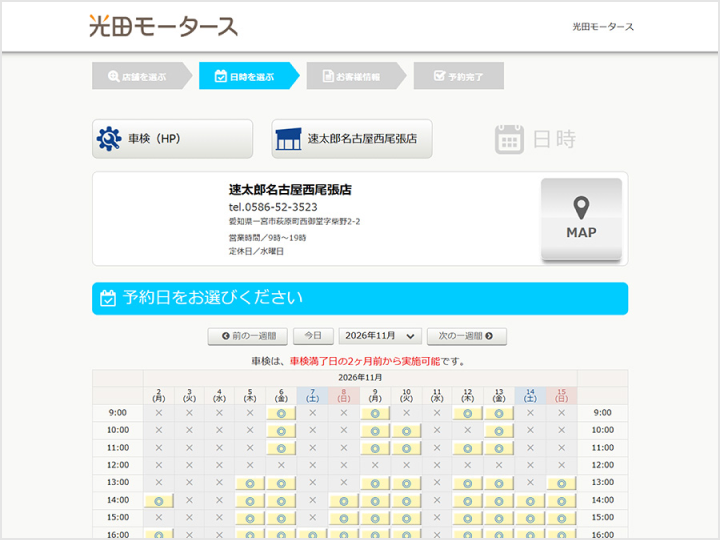This screenshot has width=720, height=540.
Task: Choose 11:00 slot on 6(金)
Action: point(281,448)
